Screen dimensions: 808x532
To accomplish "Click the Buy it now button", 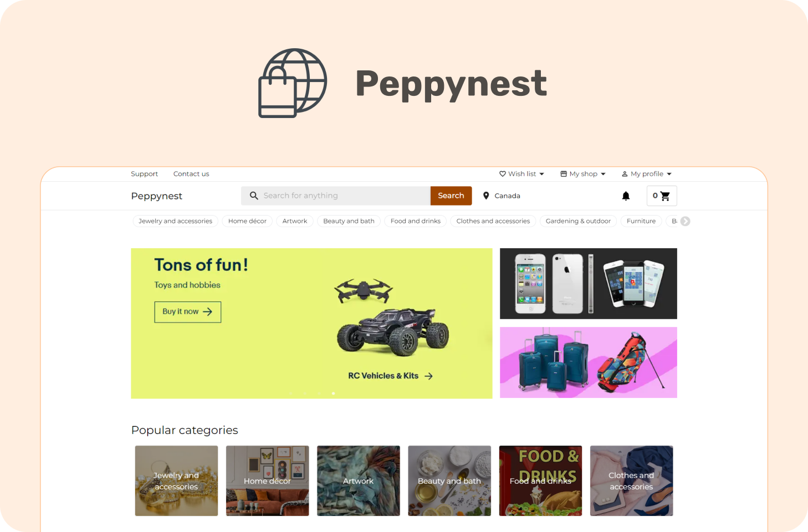I will point(188,312).
